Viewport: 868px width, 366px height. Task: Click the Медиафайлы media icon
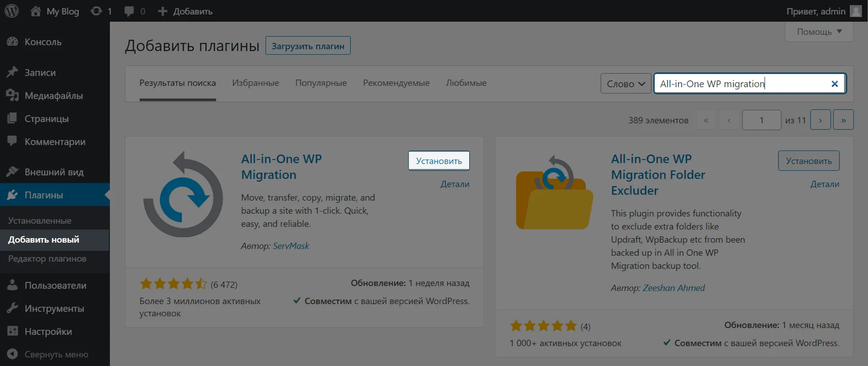click(13, 95)
